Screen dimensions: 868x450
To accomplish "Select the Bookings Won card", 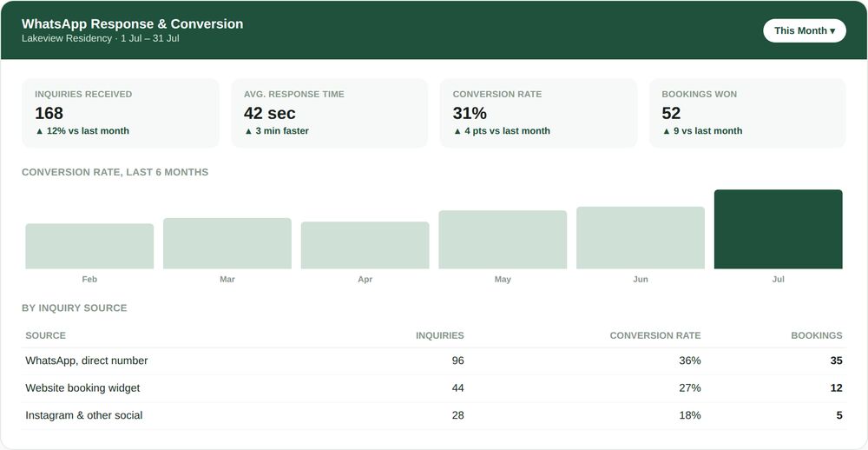I will (747, 113).
